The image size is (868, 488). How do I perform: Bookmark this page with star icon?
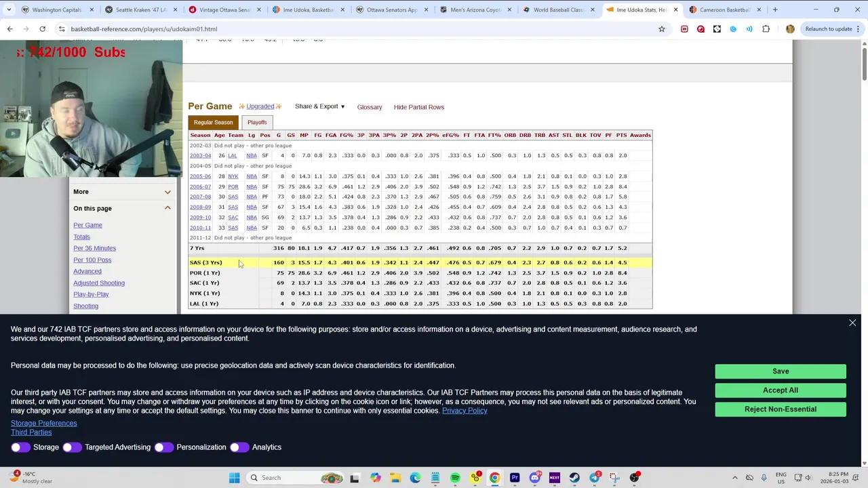(x=662, y=29)
